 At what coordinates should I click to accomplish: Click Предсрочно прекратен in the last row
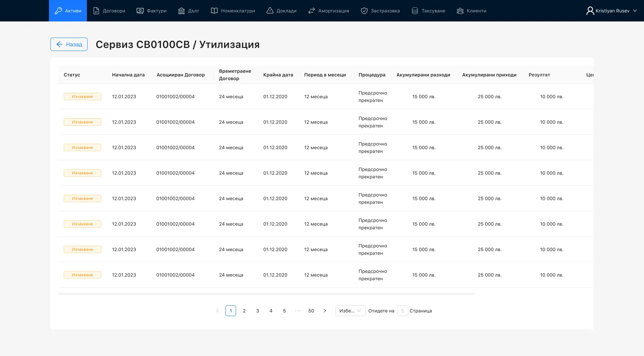pyautogui.click(x=373, y=275)
